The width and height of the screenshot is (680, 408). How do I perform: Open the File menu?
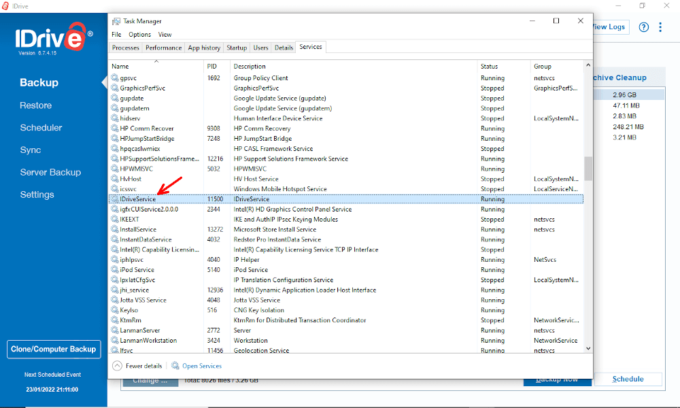tap(116, 34)
